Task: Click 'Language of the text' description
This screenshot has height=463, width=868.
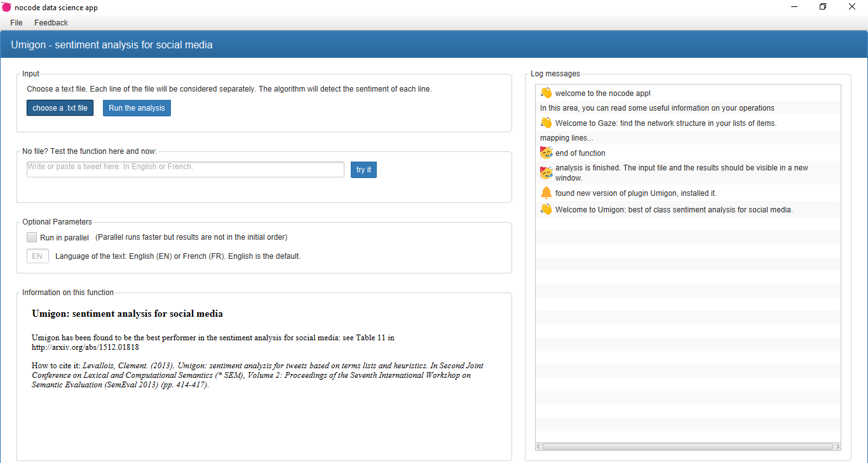Action: click(178, 256)
